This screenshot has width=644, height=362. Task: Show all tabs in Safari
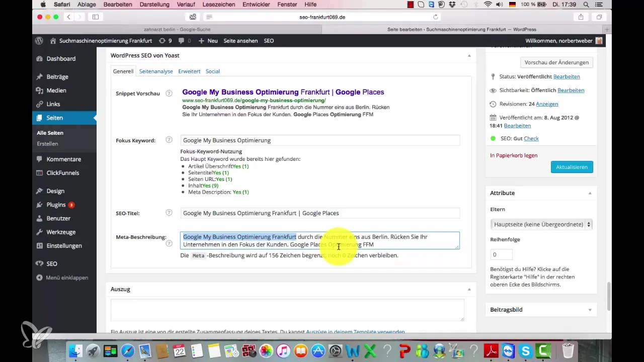click(x=599, y=17)
